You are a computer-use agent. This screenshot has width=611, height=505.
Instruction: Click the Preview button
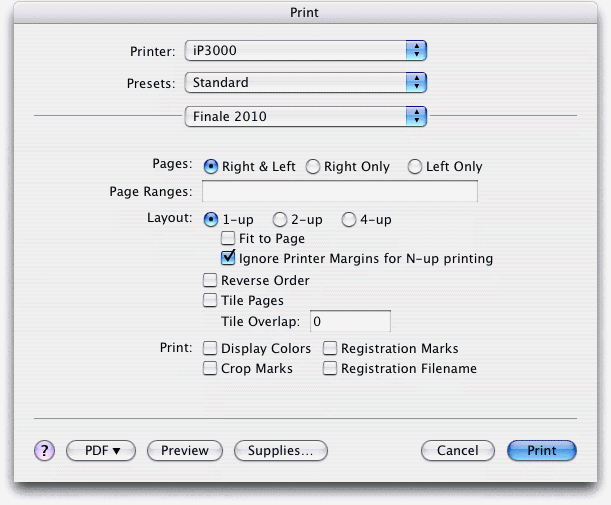tap(185, 451)
